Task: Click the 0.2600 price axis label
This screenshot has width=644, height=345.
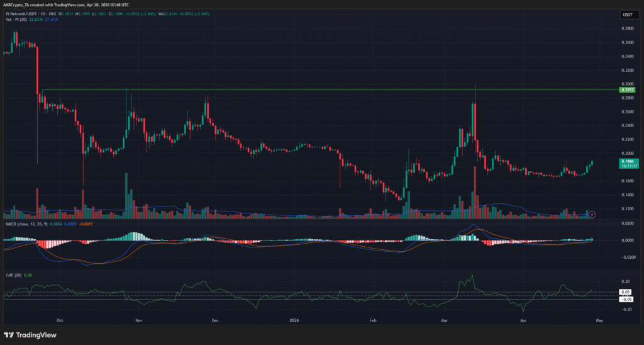Action: tap(627, 112)
